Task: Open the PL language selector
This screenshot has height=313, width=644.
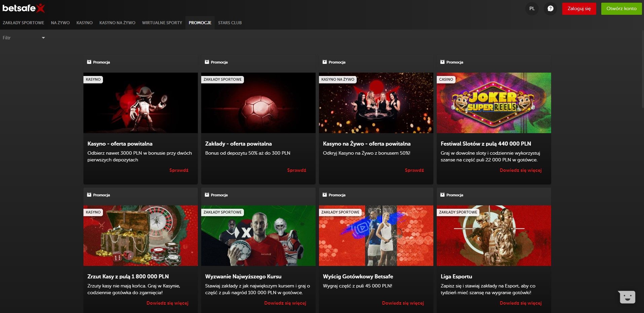Action: tap(532, 9)
